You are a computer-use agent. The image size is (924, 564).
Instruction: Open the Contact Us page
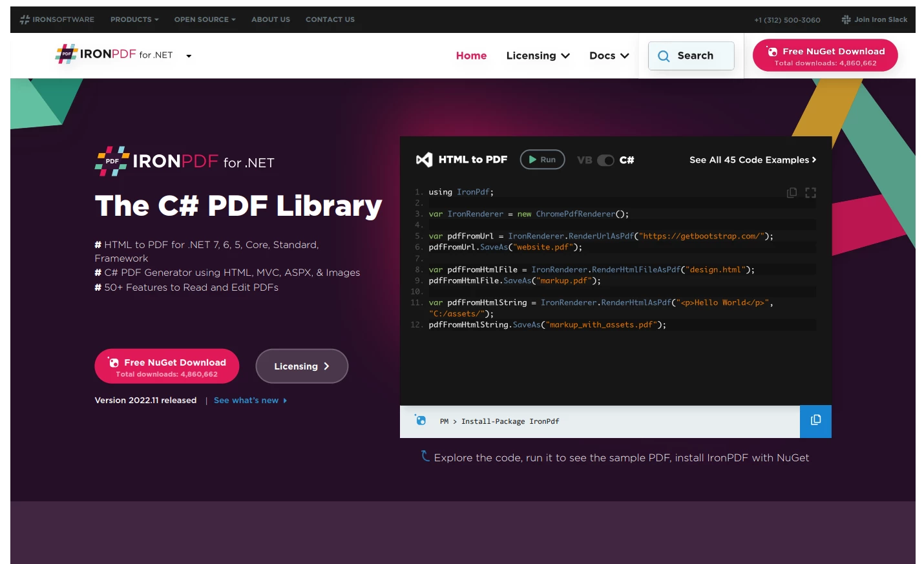[330, 19]
